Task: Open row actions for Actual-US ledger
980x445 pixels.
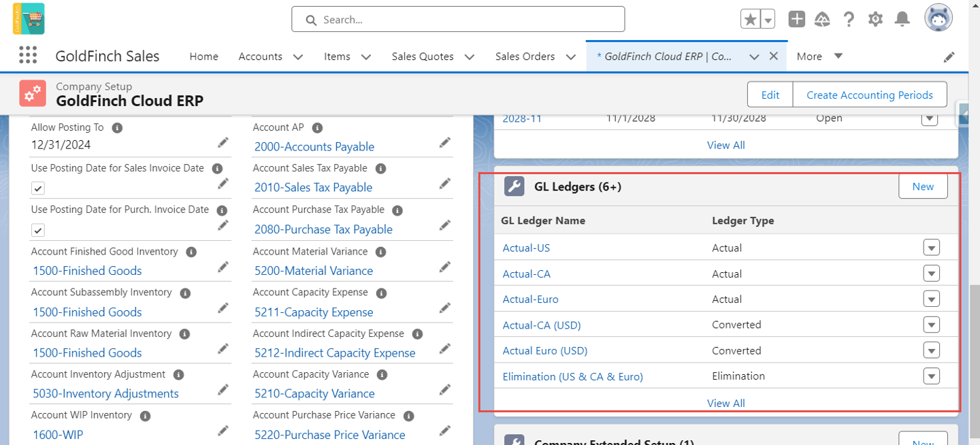Action: coord(931,248)
